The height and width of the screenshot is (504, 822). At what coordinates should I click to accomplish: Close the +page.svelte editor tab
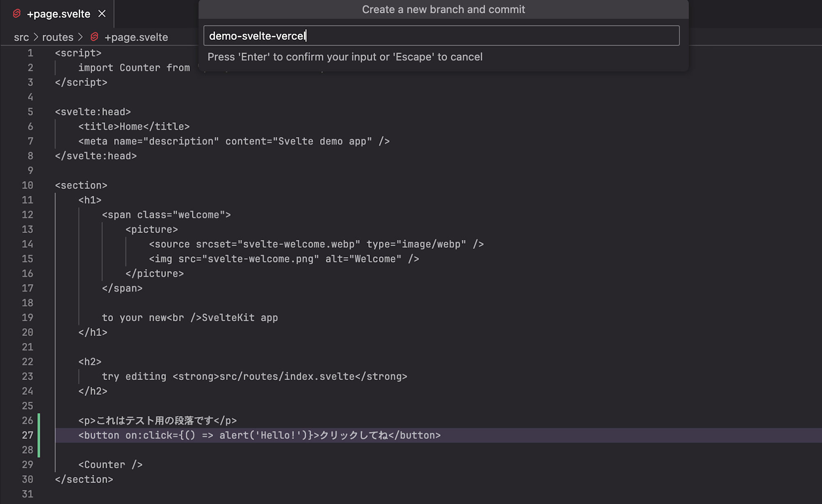[x=102, y=14]
